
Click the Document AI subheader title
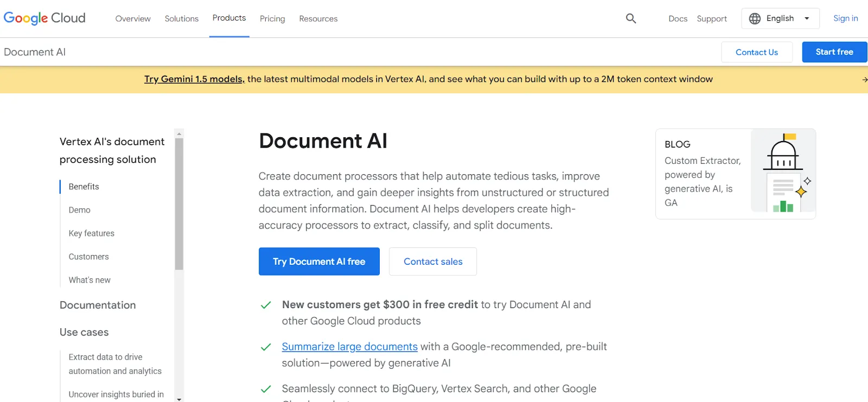(x=35, y=52)
